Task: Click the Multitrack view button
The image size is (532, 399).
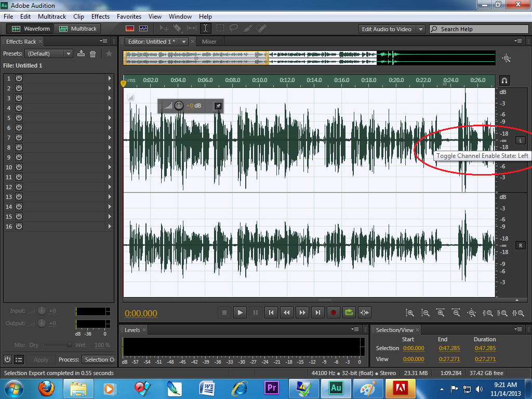Action: tap(77, 29)
